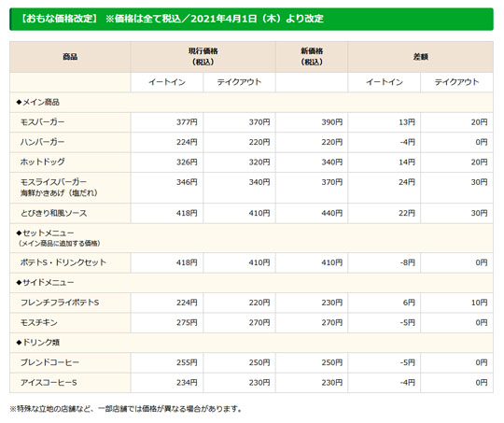The image size is (504, 423).
Task: Click the ◆サイドメニュー section row
Action: coord(251,283)
